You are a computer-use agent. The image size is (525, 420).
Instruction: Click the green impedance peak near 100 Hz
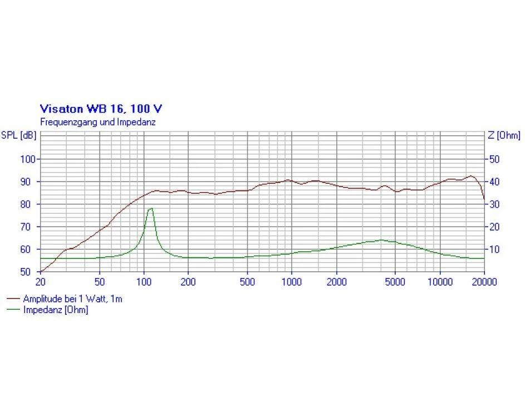[x=150, y=208]
